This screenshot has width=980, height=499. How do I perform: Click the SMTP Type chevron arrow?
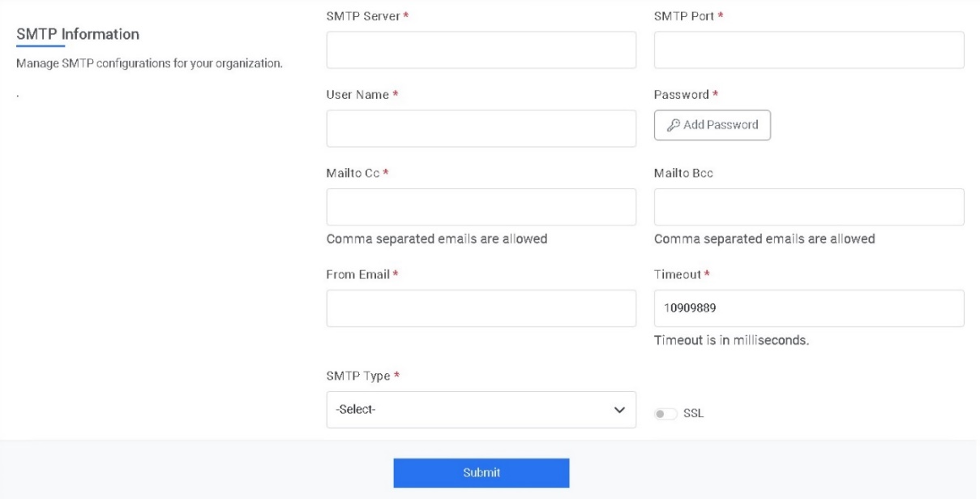click(x=620, y=410)
